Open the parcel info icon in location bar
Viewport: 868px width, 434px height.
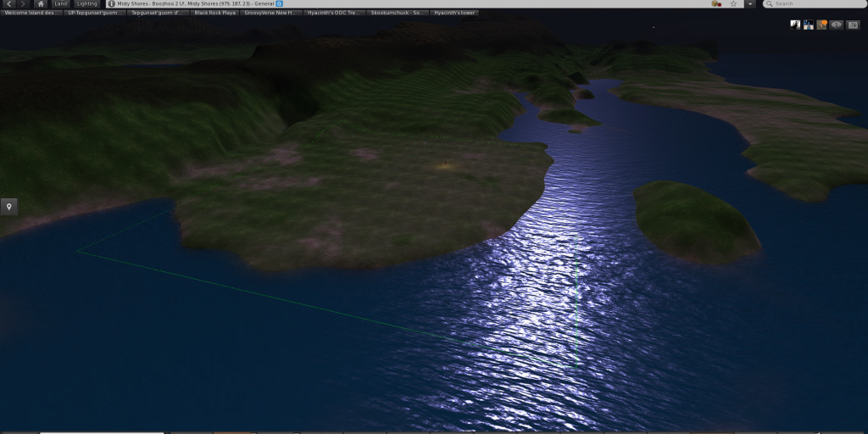(x=111, y=4)
